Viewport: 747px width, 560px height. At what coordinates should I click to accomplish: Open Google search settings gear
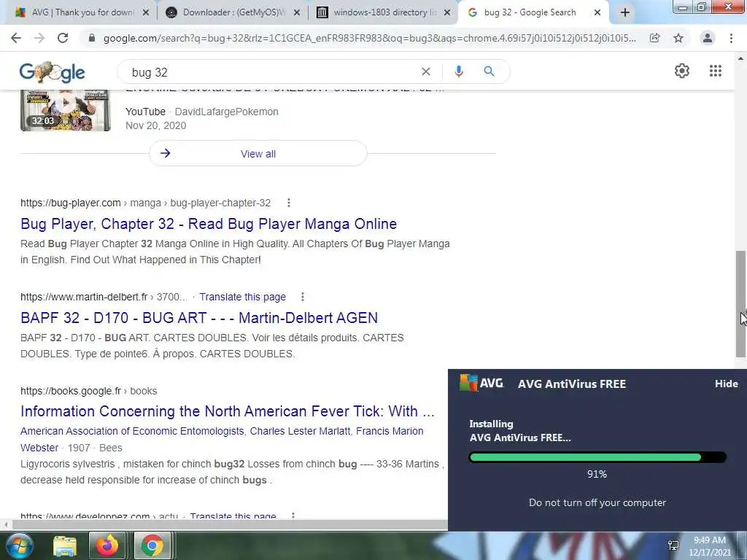pos(682,71)
